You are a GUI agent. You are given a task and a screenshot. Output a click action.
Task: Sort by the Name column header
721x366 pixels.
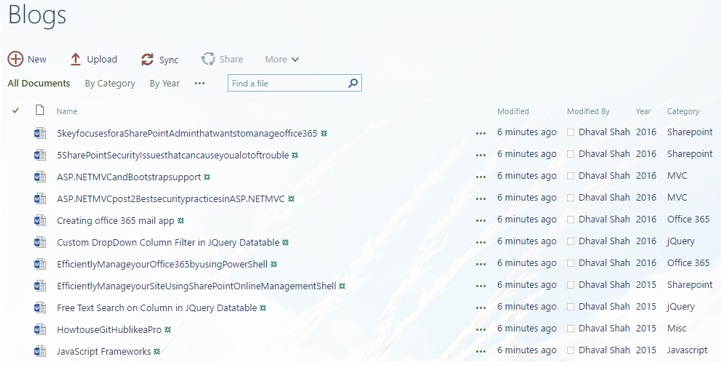click(x=67, y=111)
